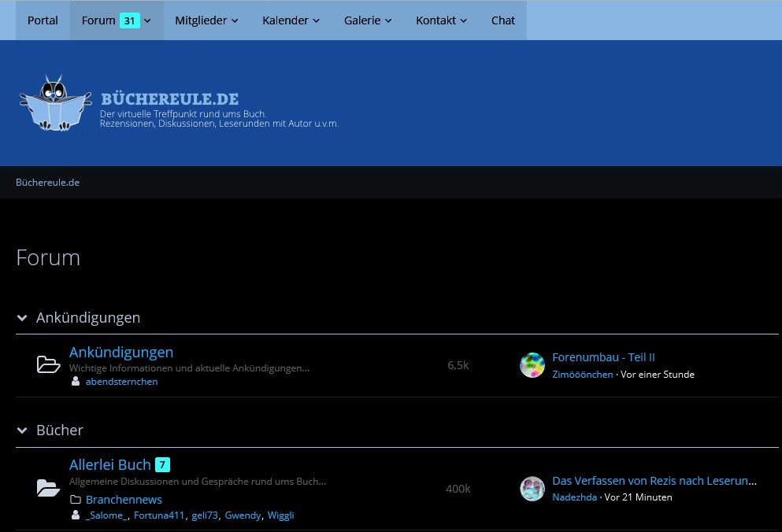Viewport: 782px width, 532px height.
Task: Click the badge 7 next to Allerlei Buch
Action: click(162, 464)
